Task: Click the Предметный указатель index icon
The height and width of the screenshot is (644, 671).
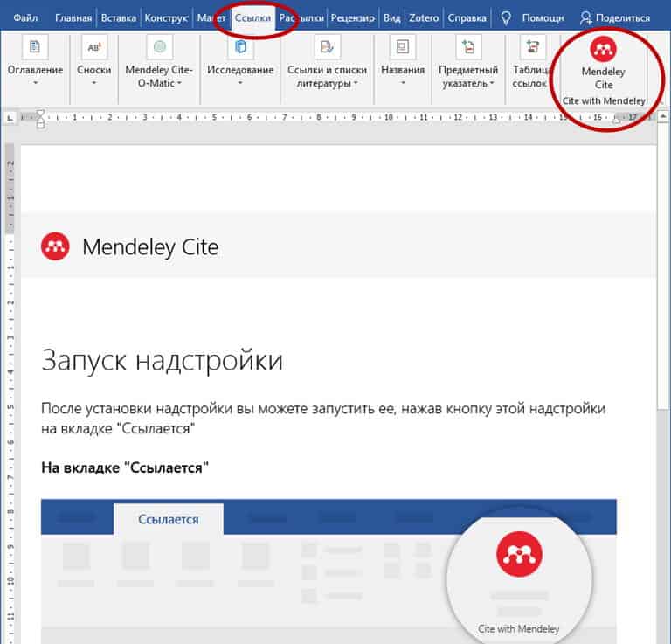Action: coord(468,46)
